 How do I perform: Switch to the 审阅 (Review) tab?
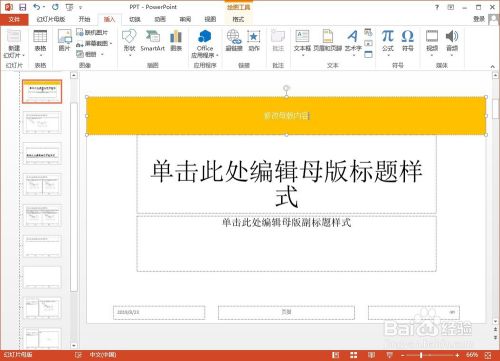click(x=185, y=19)
